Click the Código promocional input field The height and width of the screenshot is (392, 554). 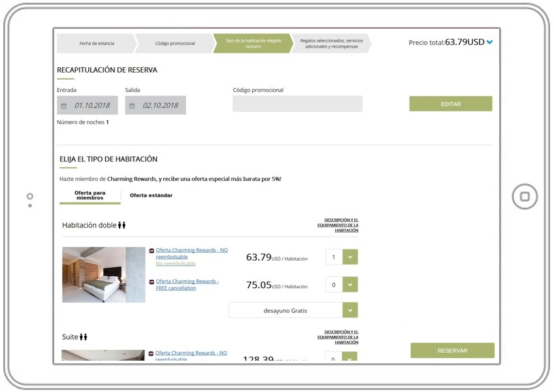coord(297,104)
